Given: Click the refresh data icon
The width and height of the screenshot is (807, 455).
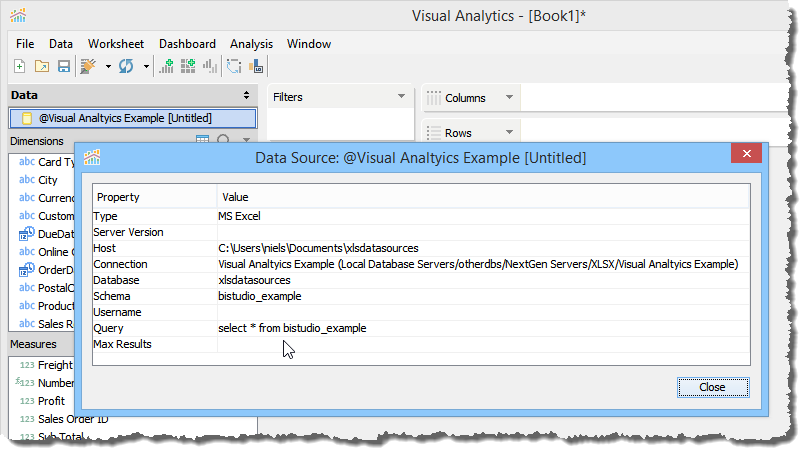Looking at the screenshot, I should [126, 67].
